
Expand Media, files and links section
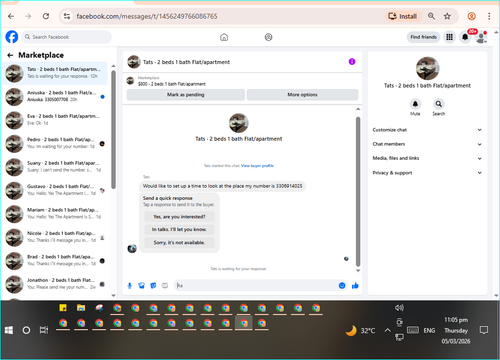click(427, 158)
